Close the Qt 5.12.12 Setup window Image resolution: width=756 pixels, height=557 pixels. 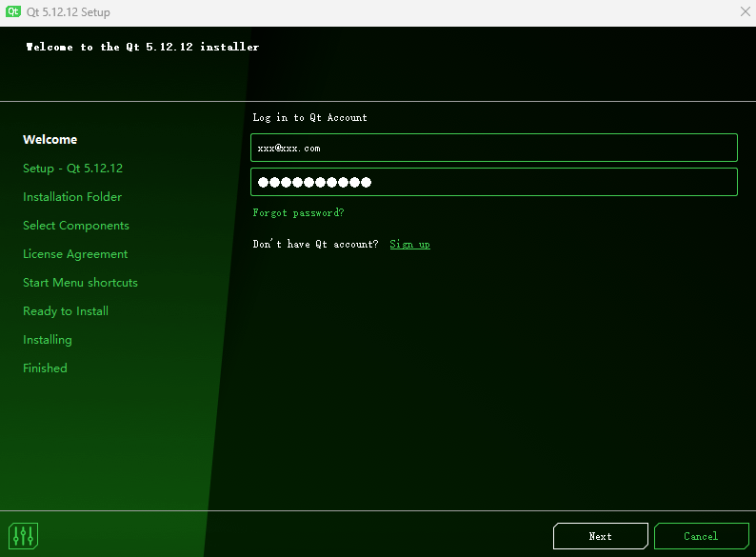point(745,11)
